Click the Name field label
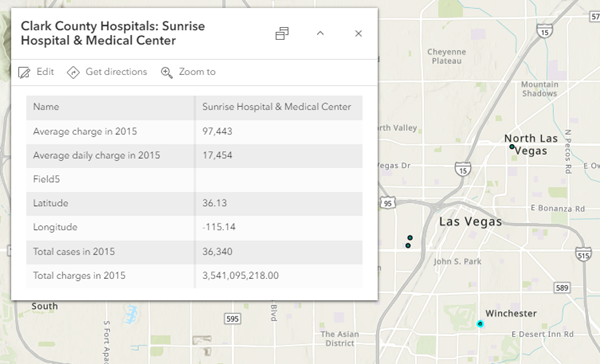This screenshot has width=600, height=364. coord(46,107)
